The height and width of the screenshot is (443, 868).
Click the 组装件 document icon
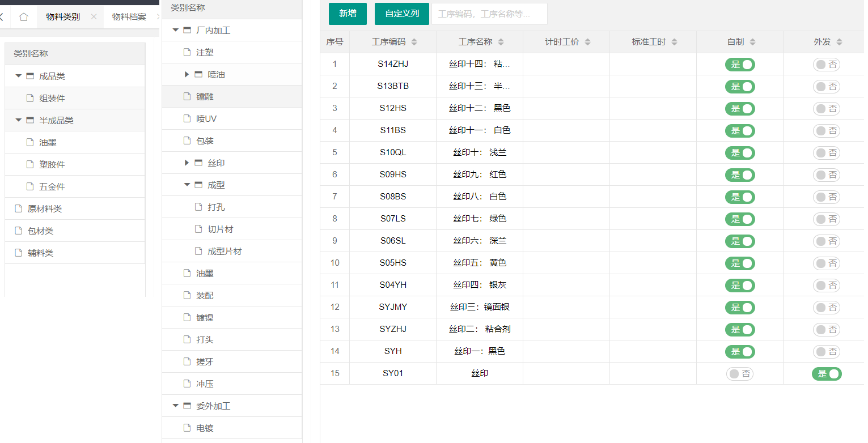click(30, 99)
